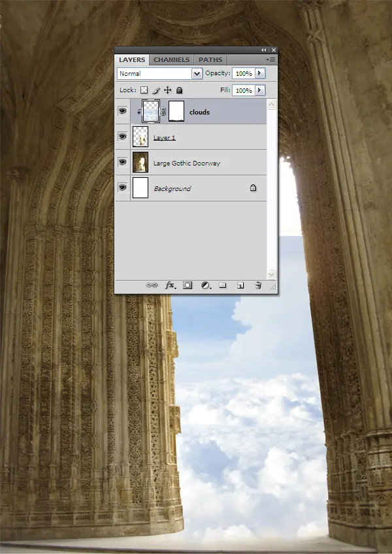Lock layer position
This screenshot has height=554, width=392.
168,90
